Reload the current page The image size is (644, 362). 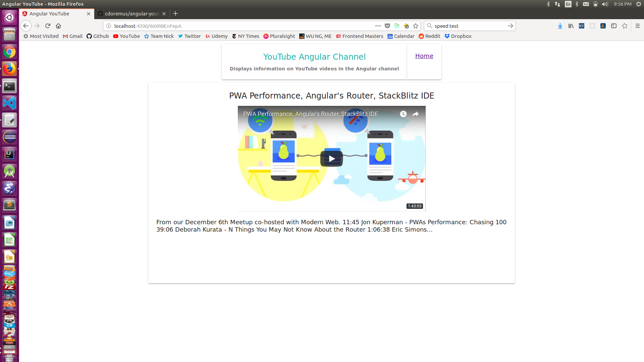(48, 26)
